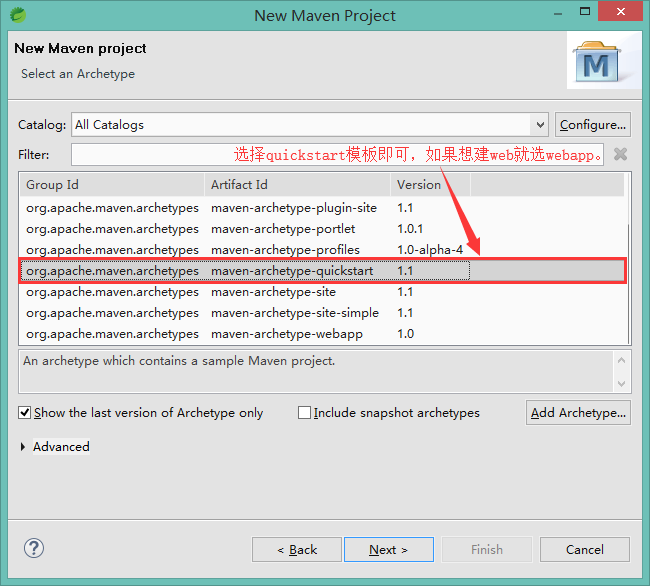Select the maven-archetype-webapp archetype
Screen dimensions: 650x586
(287, 334)
